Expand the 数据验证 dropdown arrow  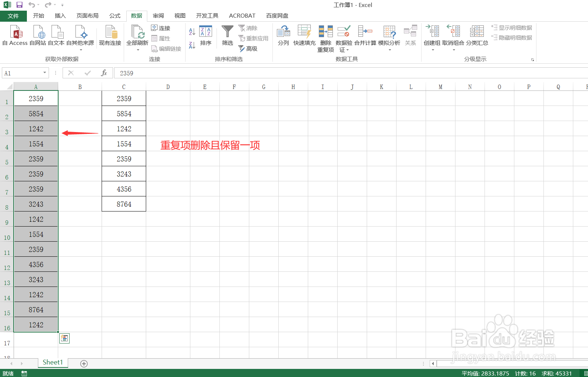[348, 50]
